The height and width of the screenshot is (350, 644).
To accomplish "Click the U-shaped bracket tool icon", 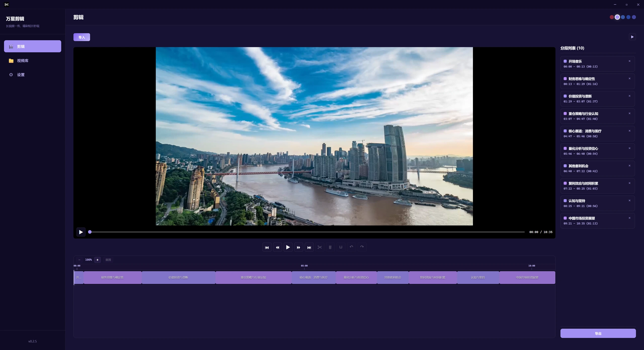I will (x=341, y=247).
